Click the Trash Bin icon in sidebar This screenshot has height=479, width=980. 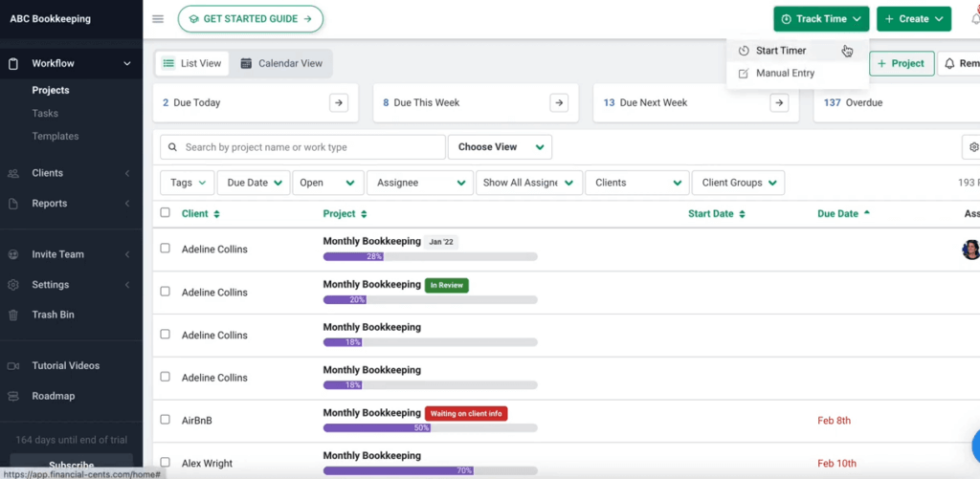[x=13, y=315]
